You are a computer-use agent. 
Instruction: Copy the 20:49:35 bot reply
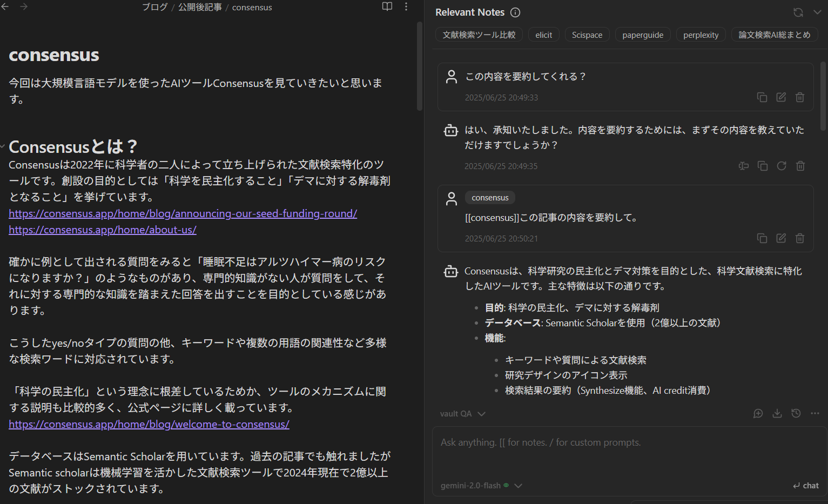763,166
